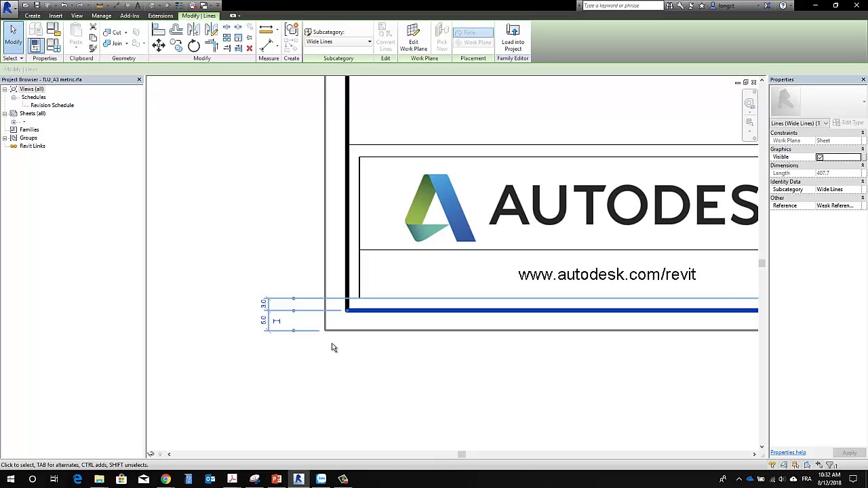
Task: Open Microsoft Edge from taskbar
Action: [77, 479]
